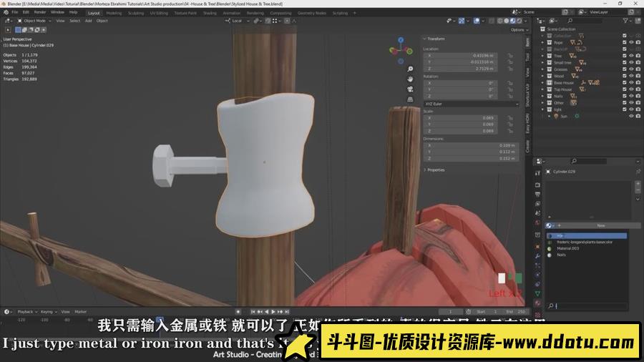
Task: Hide the Tree collection with eye icon
Action: point(631,56)
